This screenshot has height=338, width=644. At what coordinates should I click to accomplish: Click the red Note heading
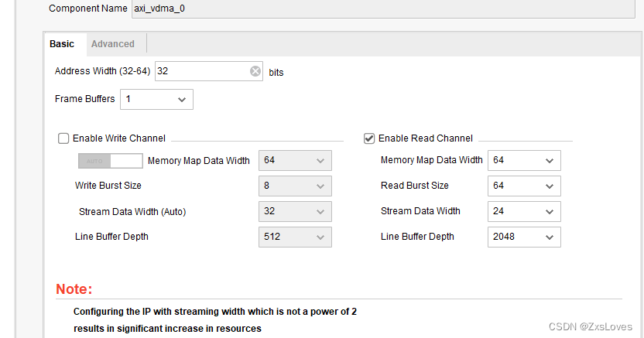click(74, 289)
